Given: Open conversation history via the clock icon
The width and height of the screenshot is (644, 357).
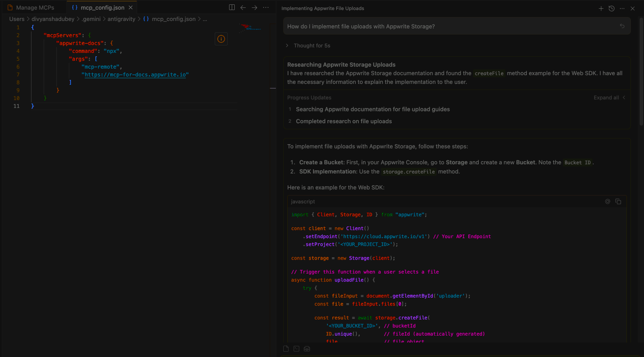Looking at the screenshot, I should (611, 8).
